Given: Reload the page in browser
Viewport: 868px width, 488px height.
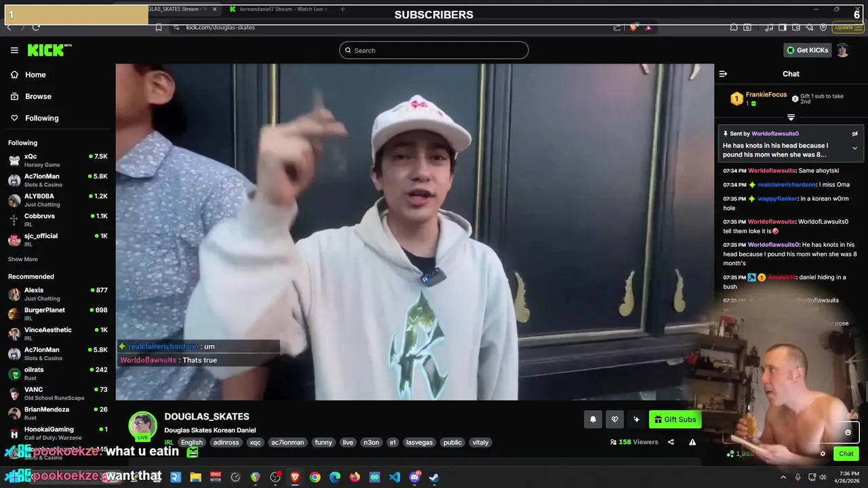Looking at the screenshot, I should pos(36,27).
